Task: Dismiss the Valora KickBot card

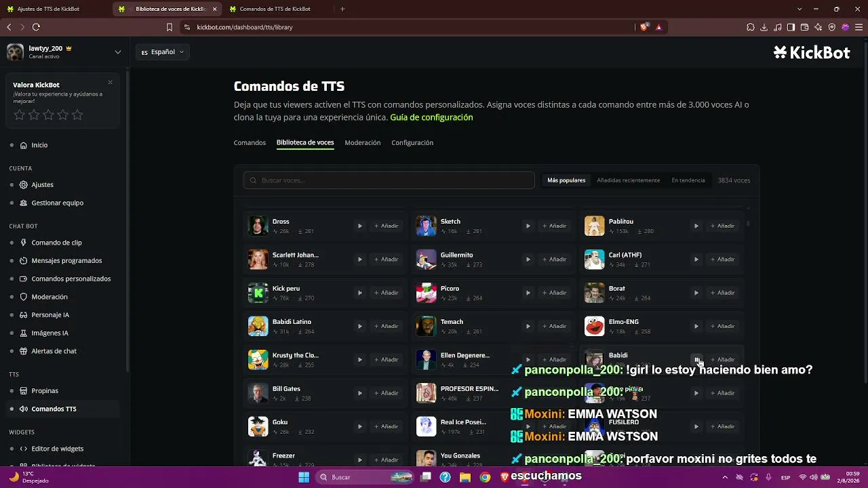Action: pos(110,83)
